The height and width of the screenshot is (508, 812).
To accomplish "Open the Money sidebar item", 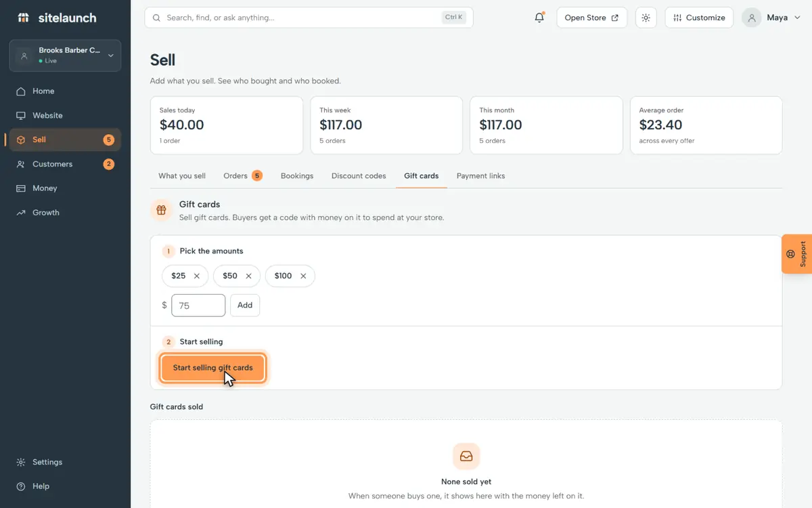I will [x=65, y=188].
